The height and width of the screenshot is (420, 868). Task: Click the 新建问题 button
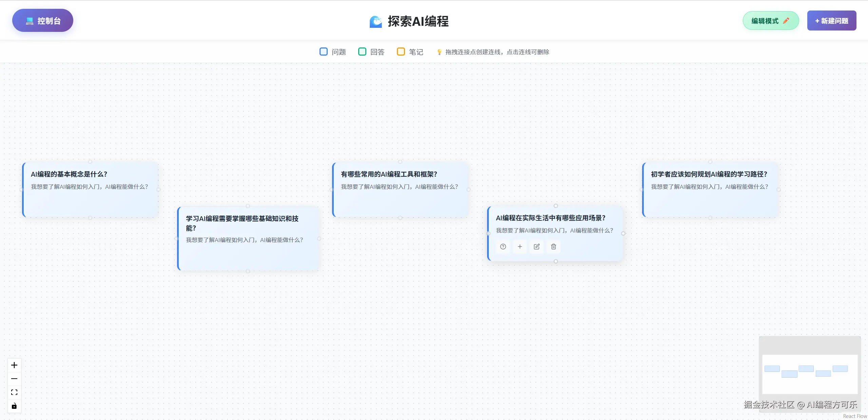(x=832, y=21)
